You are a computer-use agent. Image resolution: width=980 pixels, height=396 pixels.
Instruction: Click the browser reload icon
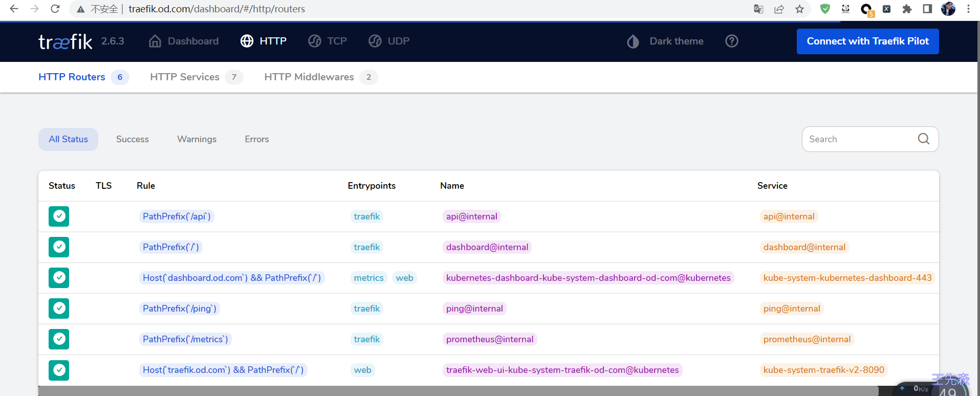point(55,9)
